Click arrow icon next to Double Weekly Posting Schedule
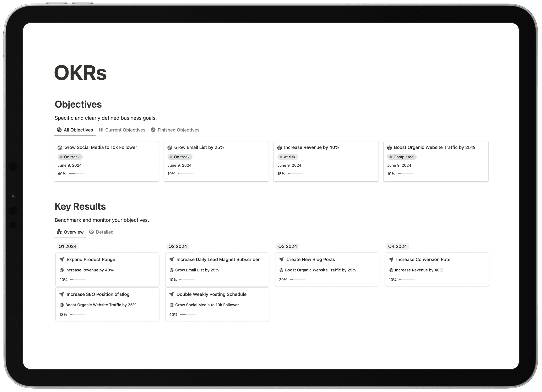 [x=171, y=294]
